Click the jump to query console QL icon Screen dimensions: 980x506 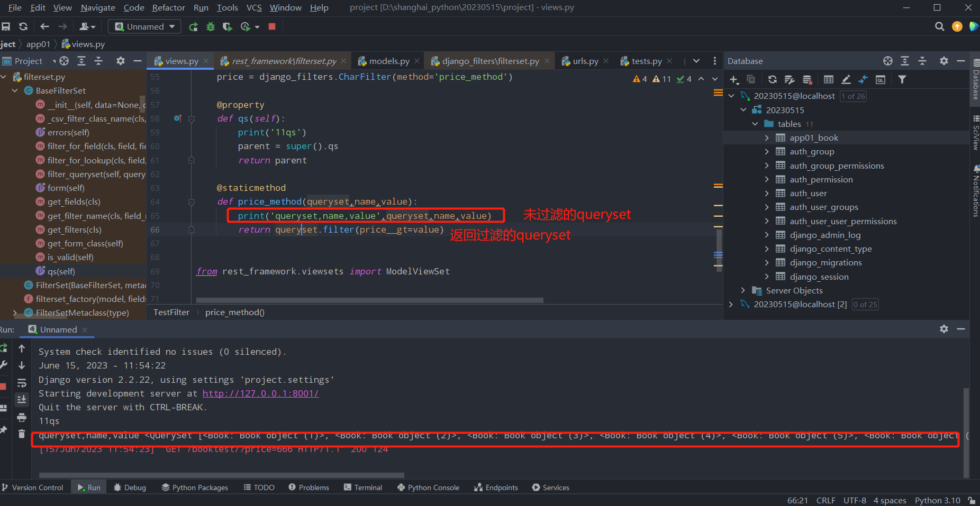(x=881, y=79)
